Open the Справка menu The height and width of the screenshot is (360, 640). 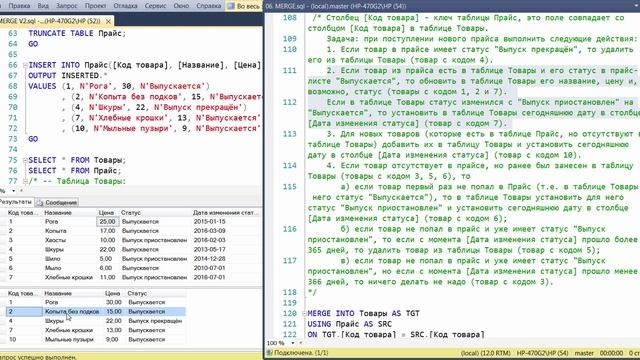tap(208, 6)
